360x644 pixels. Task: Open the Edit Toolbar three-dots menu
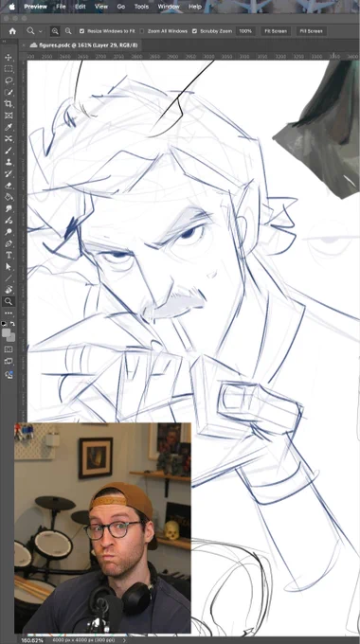[9, 313]
